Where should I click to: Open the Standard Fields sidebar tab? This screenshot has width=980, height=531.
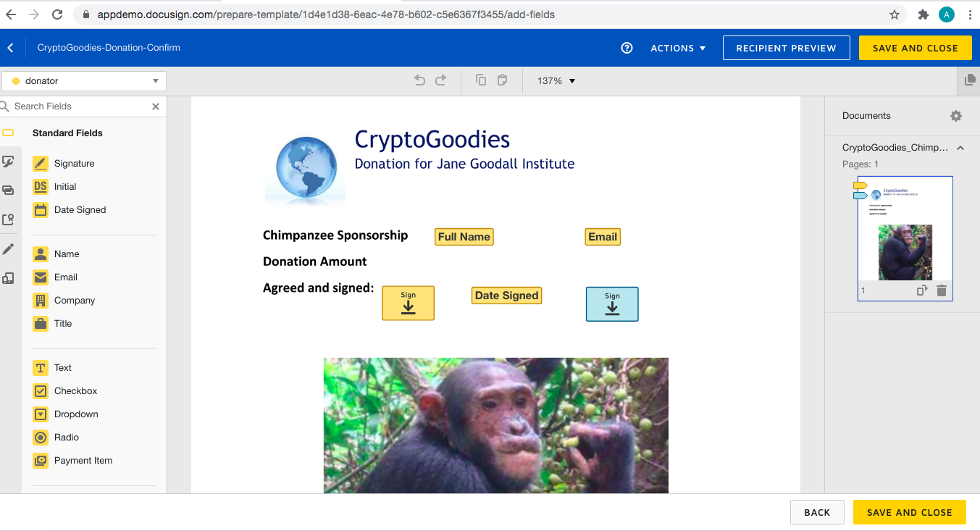pos(8,133)
